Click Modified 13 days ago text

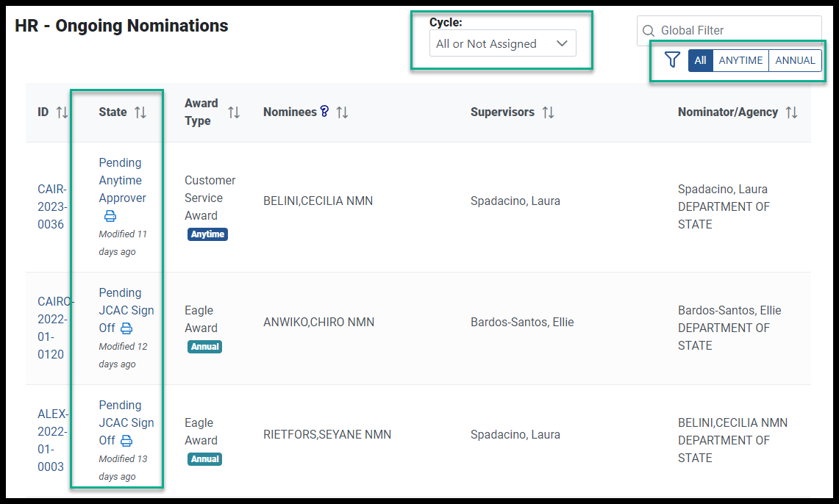[123, 467]
